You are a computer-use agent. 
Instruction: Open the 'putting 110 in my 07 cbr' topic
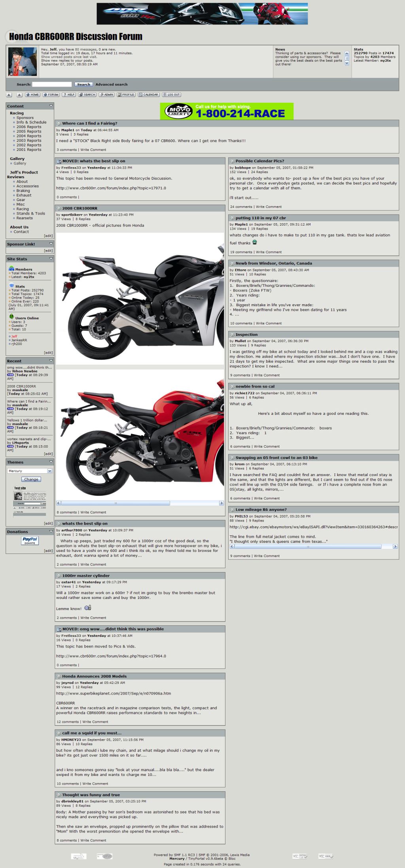coord(261,218)
